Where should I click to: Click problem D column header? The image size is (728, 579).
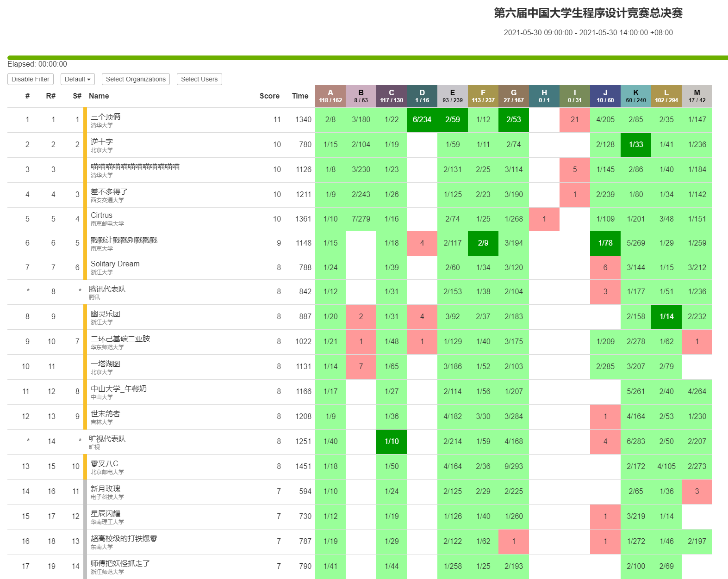[x=422, y=96]
